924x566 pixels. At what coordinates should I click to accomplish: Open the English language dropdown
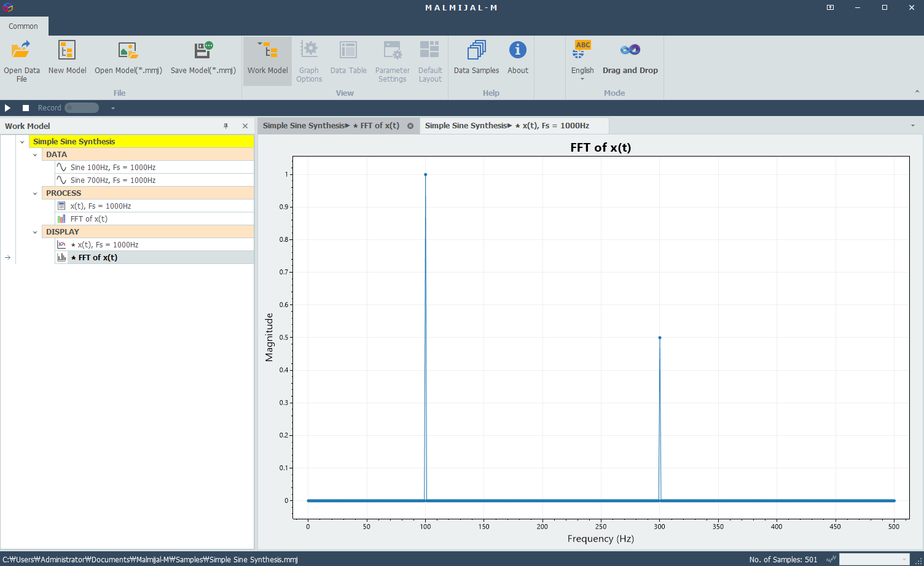click(582, 60)
